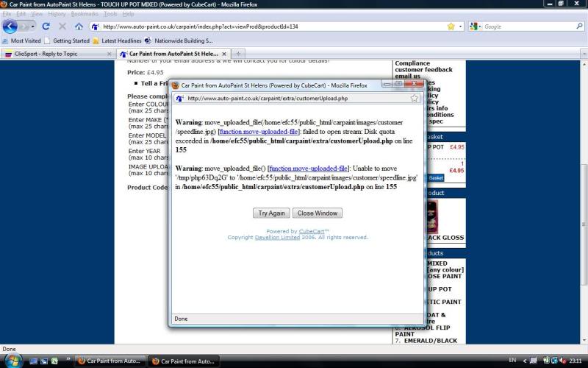Screen dimensions: 588x368
Task: Open the Devellion Limited link
Action: [x=277, y=237]
